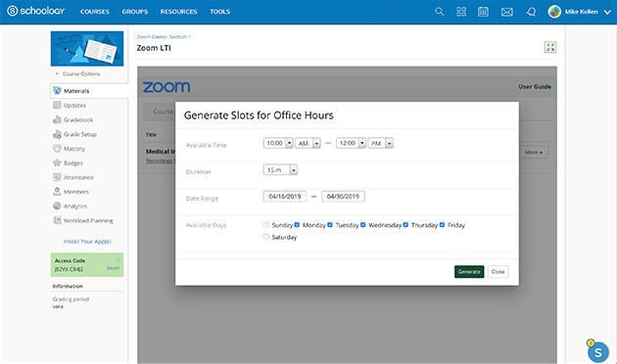Click the Grade Setup sidebar icon
The height and width of the screenshot is (364, 617).
click(x=57, y=134)
